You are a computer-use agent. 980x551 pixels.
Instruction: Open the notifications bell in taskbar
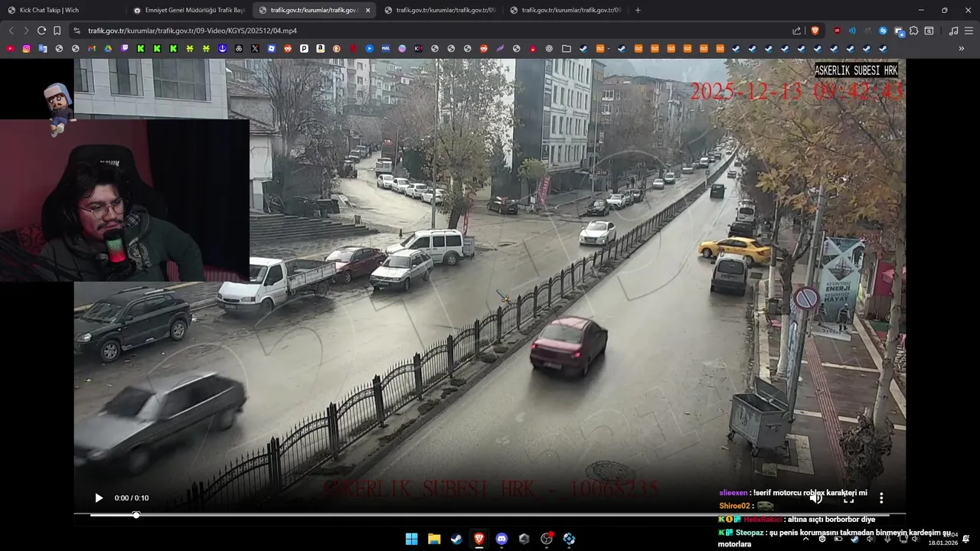click(x=966, y=539)
